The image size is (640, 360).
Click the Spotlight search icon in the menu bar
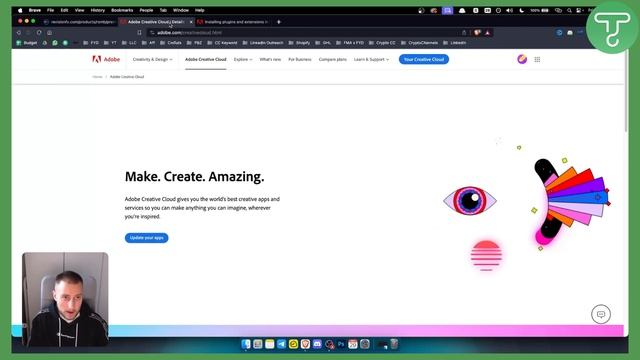point(569,10)
